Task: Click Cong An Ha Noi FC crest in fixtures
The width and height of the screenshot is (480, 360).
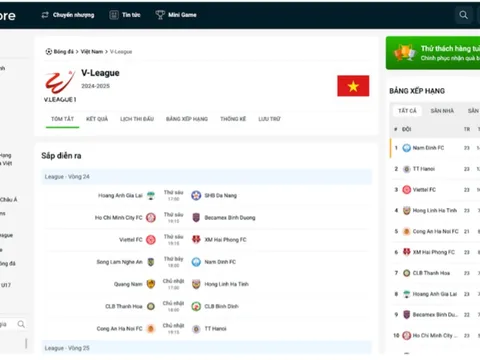Action: coord(151,329)
